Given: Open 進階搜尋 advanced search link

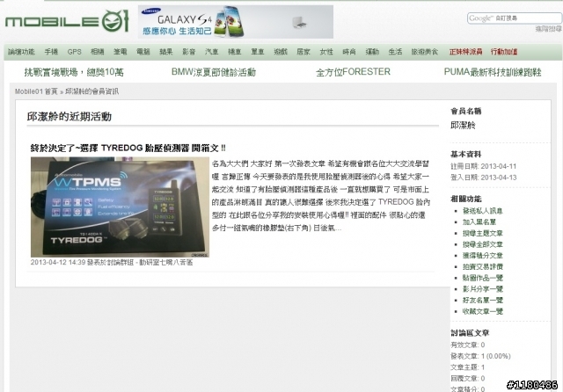Looking at the screenshot, I should point(548,29).
